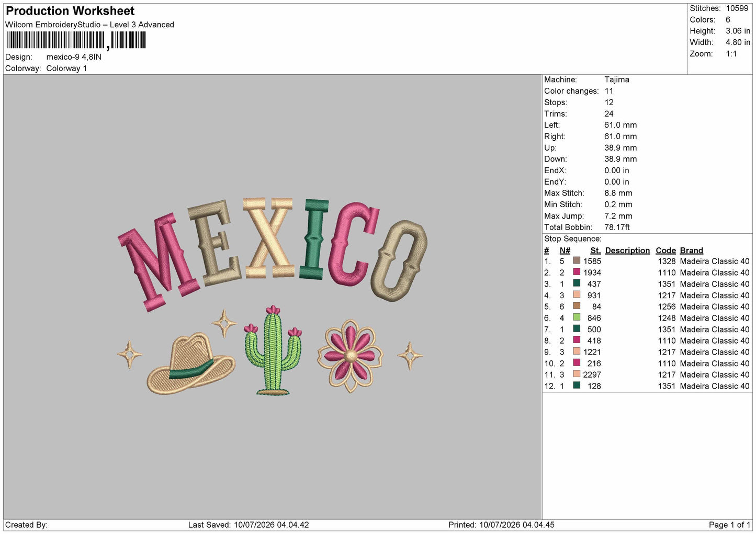This screenshot has width=756, height=534.
Task: Click the cream letter X in MEXICO
Action: [268, 238]
